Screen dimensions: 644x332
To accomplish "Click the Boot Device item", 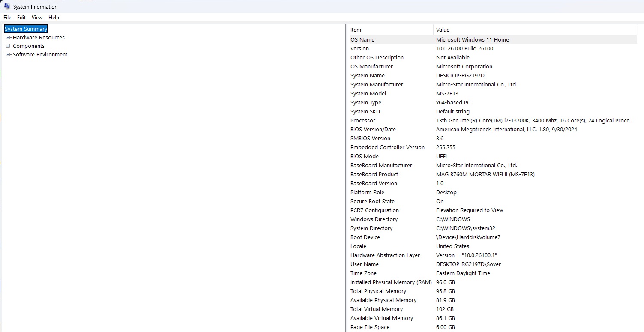I will pyautogui.click(x=365, y=237).
